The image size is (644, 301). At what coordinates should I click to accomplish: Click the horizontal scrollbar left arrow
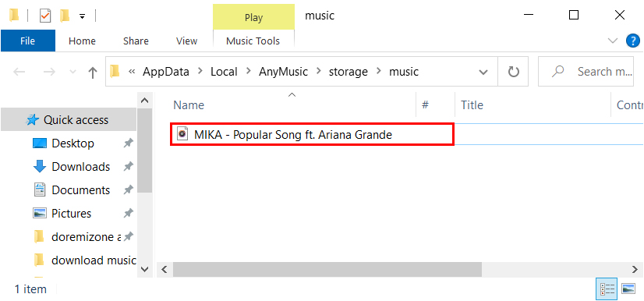(165, 269)
